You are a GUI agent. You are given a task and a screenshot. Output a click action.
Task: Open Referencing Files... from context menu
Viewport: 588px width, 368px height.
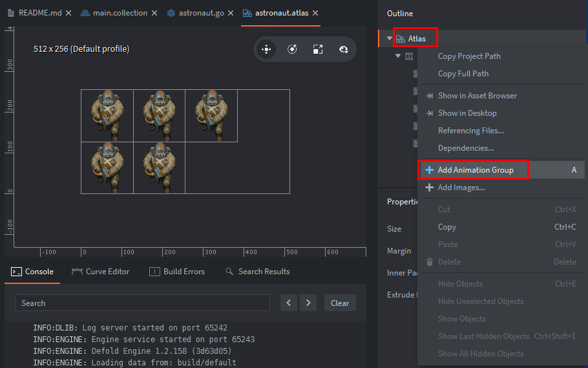click(471, 131)
